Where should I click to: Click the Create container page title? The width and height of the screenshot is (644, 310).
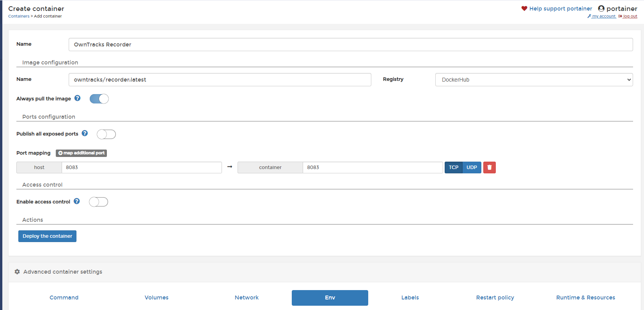tap(36, 9)
